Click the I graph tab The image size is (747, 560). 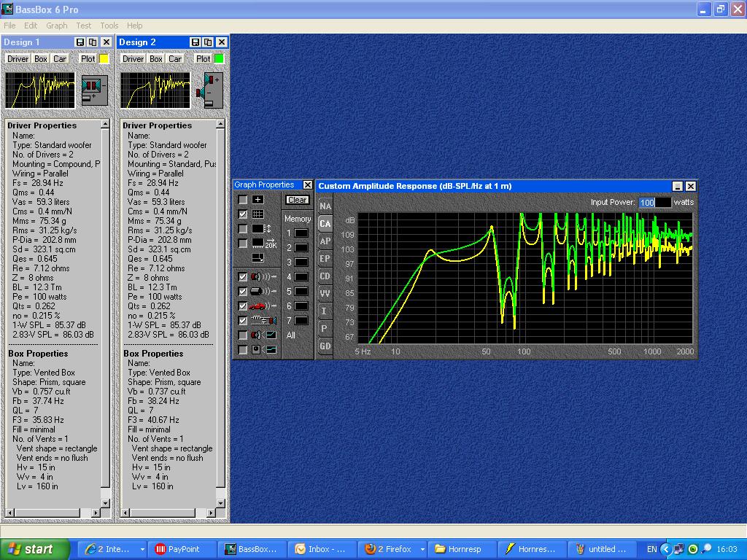point(325,311)
